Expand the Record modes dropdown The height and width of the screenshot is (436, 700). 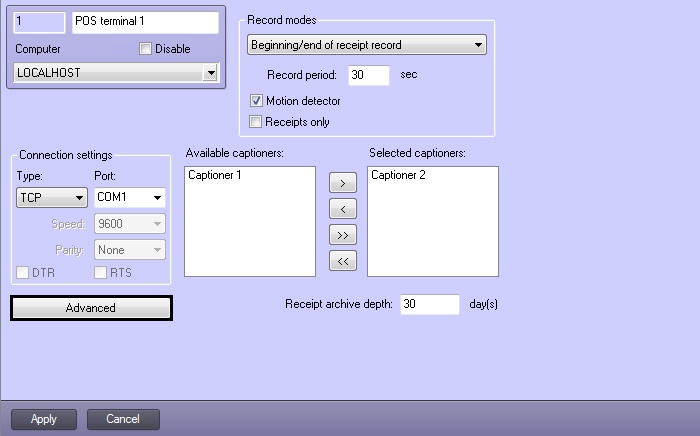[478, 45]
